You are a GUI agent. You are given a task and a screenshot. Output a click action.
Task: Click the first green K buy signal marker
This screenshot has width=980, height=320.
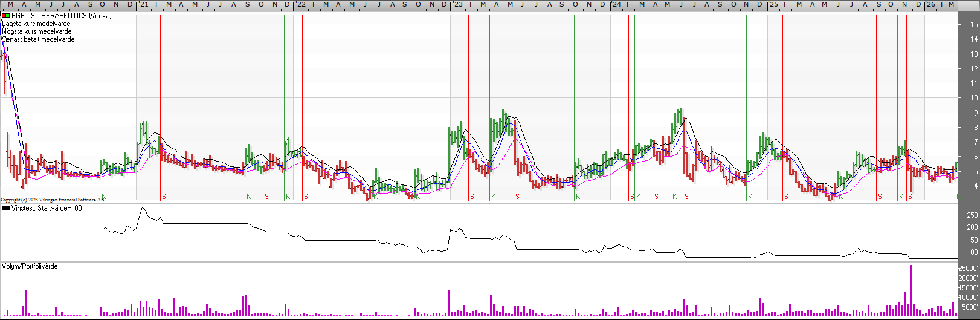pos(103,197)
